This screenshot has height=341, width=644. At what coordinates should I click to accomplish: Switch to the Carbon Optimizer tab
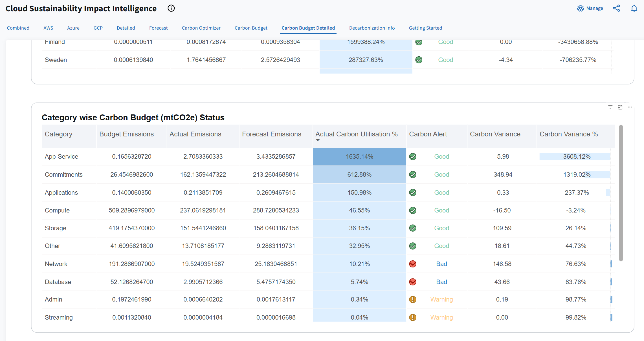(x=201, y=28)
